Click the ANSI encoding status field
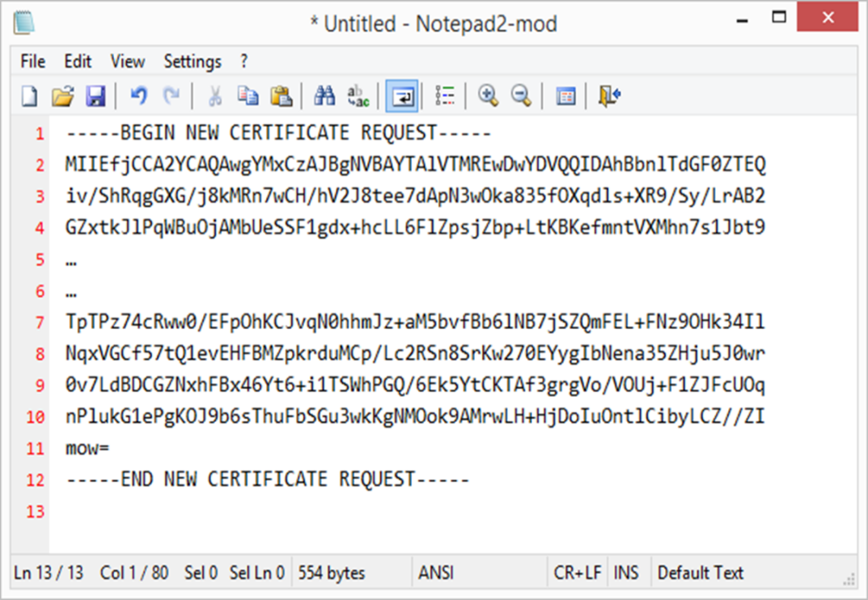 [x=436, y=573]
